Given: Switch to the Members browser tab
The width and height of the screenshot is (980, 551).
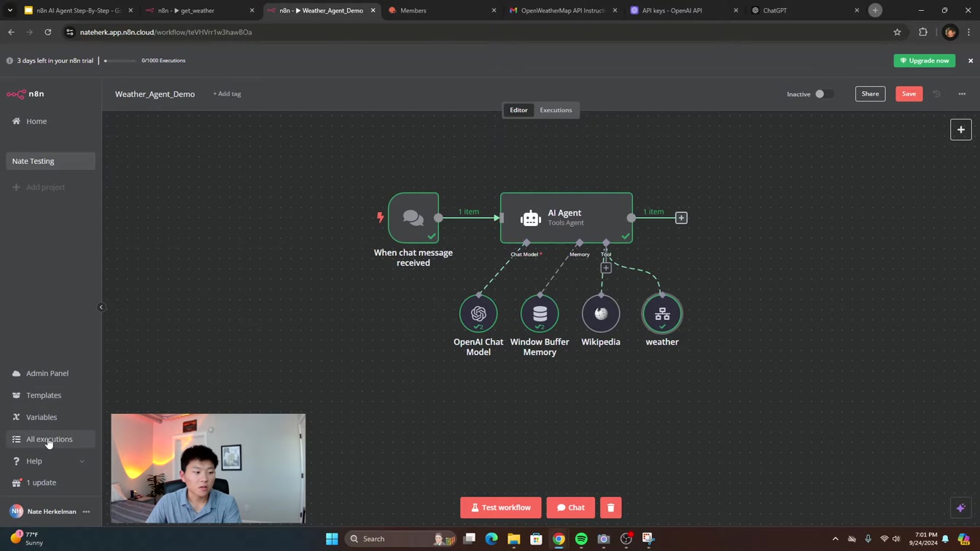Looking at the screenshot, I should pos(442,10).
